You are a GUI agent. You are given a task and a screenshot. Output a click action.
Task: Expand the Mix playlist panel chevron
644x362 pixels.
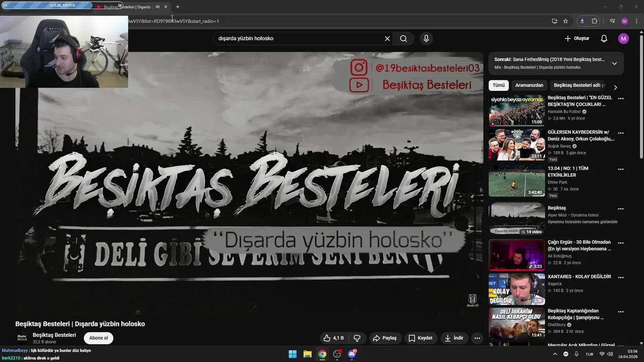coord(614,63)
